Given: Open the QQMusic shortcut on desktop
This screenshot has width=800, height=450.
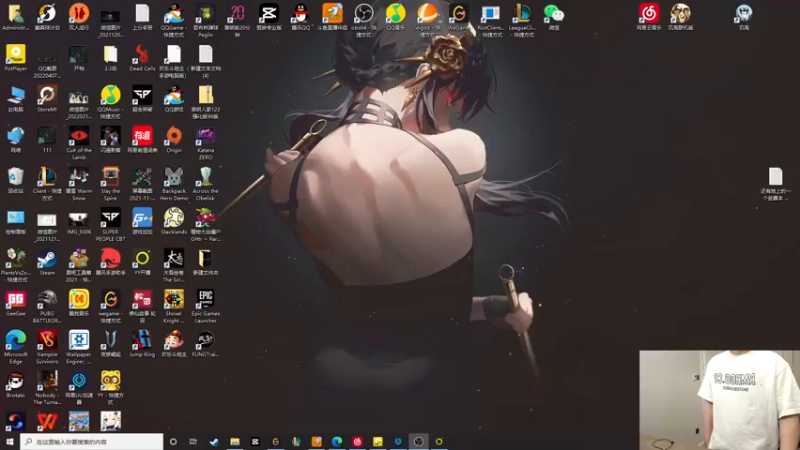Looking at the screenshot, I should (110, 95).
